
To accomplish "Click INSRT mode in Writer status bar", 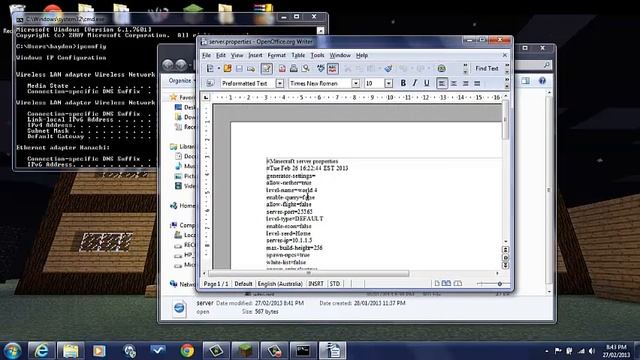I will (x=316, y=284).
